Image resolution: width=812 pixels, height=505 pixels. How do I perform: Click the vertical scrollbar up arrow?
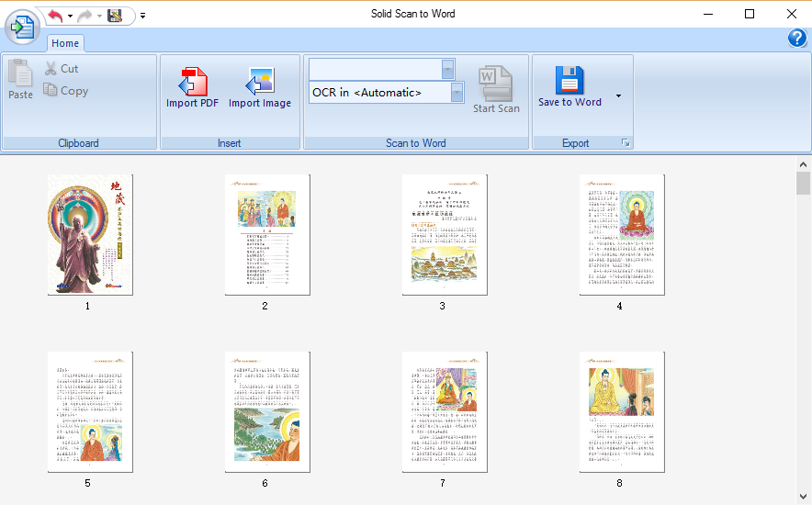pos(804,163)
